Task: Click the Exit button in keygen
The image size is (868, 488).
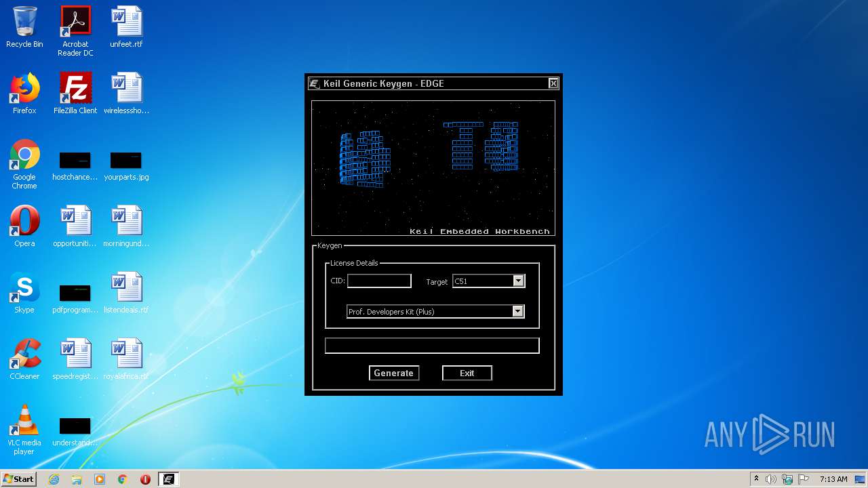Action: click(467, 373)
